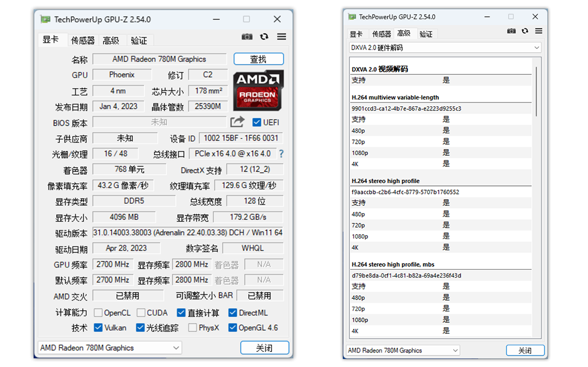Click the BIOS 版本 field showing 未知
Screen dimensions: 588x367
[x=160, y=122]
